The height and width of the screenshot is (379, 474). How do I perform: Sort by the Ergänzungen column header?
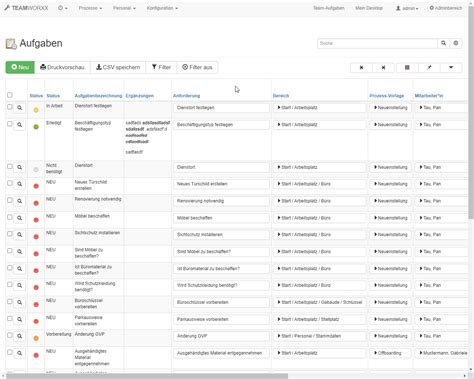click(140, 96)
